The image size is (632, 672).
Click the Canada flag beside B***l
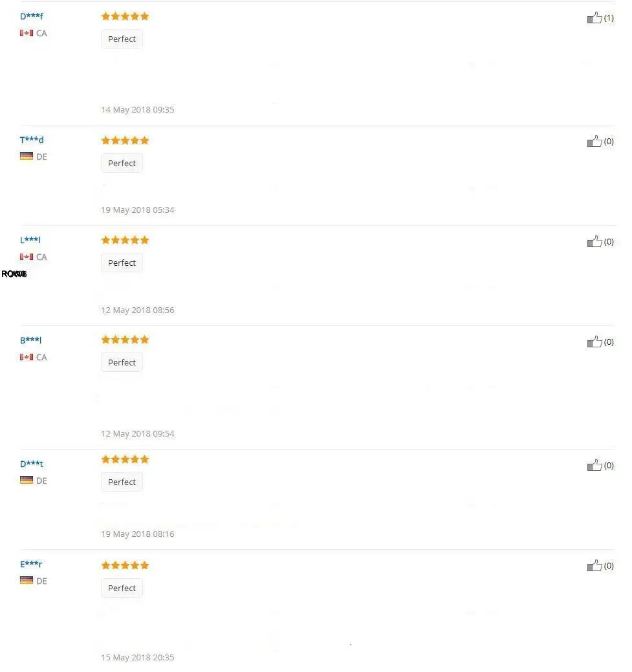coord(26,357)
